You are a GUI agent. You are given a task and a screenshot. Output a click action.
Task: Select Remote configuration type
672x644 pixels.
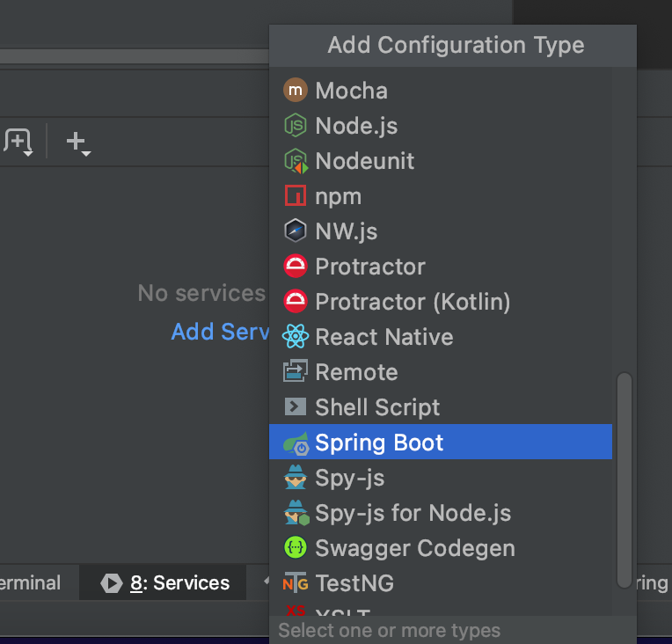[356, 372]
